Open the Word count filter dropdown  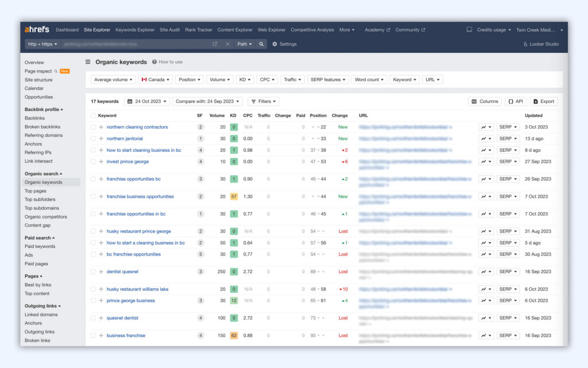coord(369,79)
